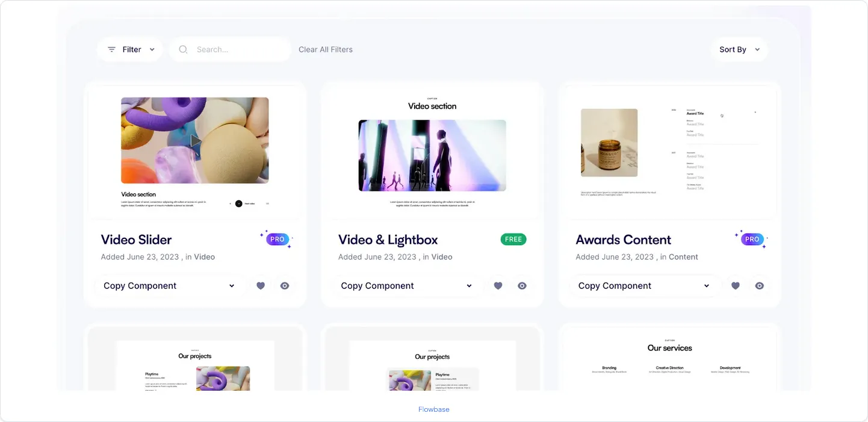Image resolution: width=868 pixels, height=422 pixels.
Task: Expand Copy Component for Video & Lightbox
Action: point(406,286)
